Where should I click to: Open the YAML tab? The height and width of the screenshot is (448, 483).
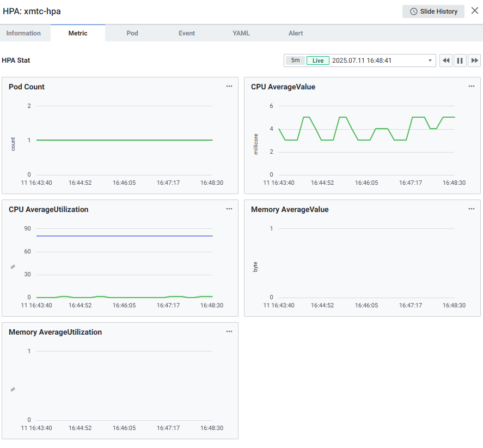[241, 33]
